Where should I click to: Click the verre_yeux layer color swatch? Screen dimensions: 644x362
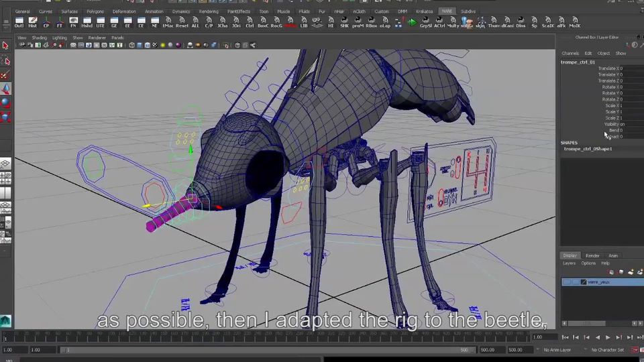tap(583, 282)
